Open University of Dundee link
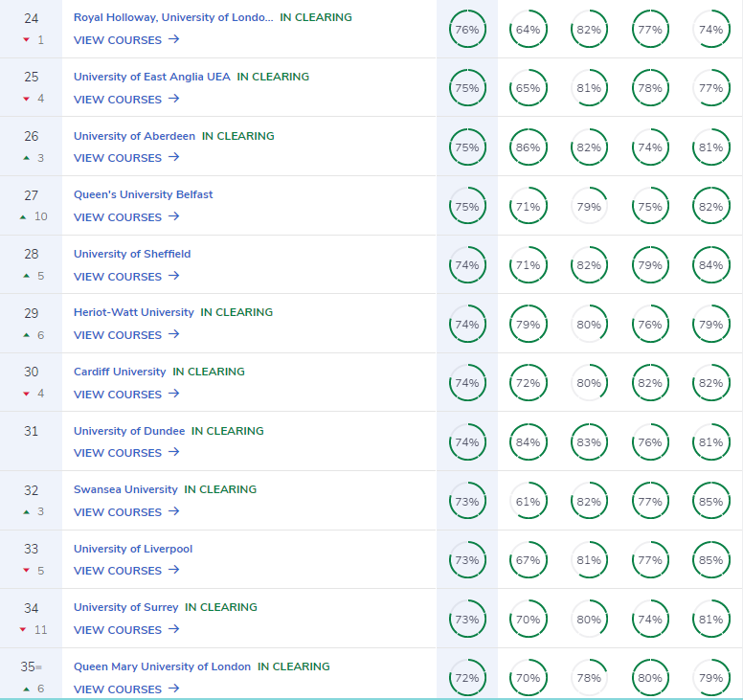The image size is (743, 700). [129, 431]
